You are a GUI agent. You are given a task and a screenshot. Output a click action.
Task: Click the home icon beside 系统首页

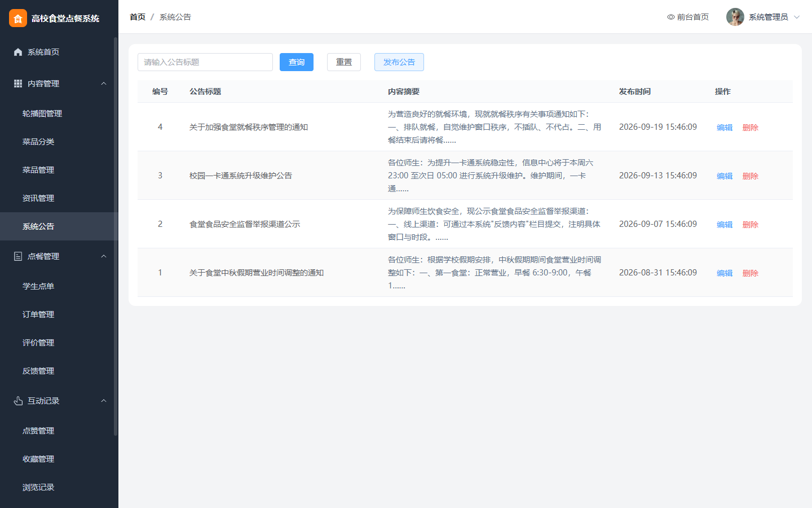click(x=18, y=52)
